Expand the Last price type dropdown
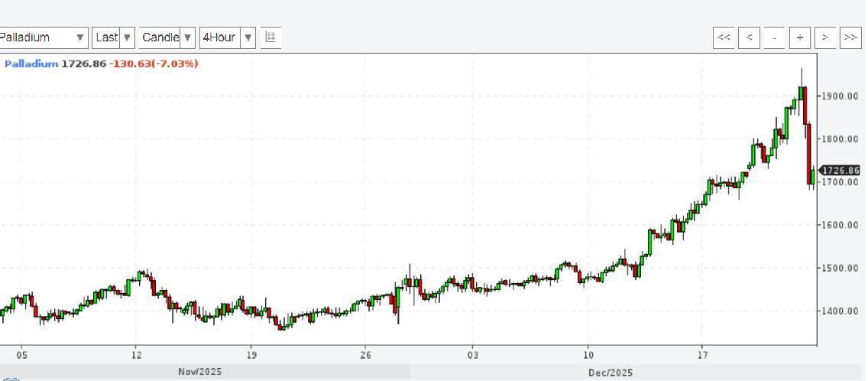The width and height of the screenshot is (868, 381). 113,37
